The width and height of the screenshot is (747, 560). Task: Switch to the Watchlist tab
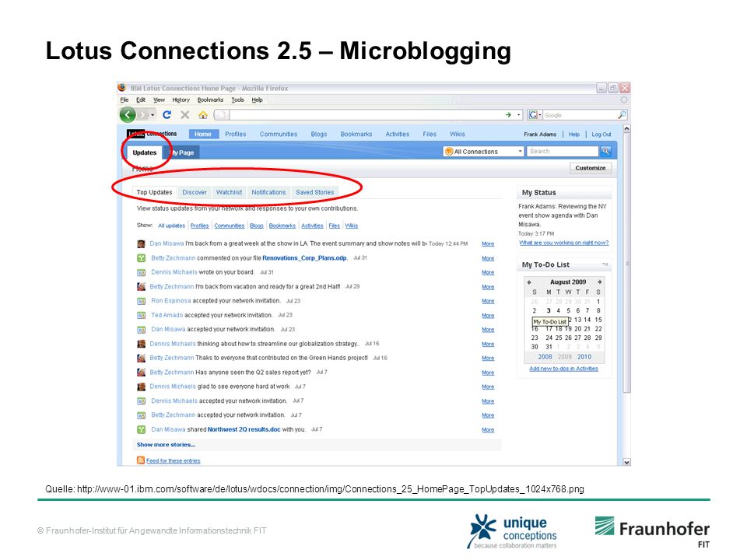229,192
